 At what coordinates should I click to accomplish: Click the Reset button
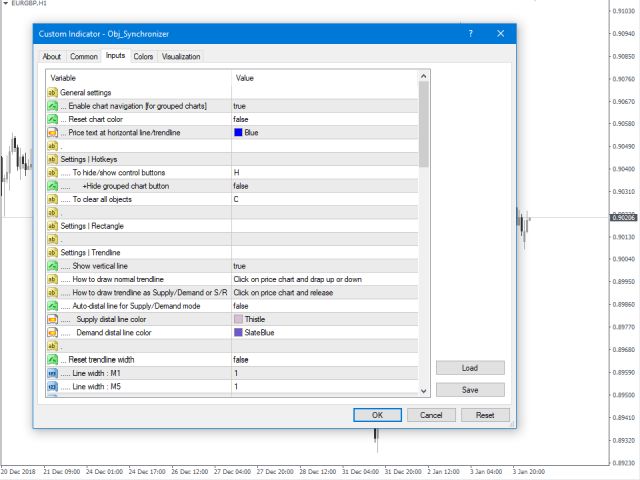click(485, 415)
